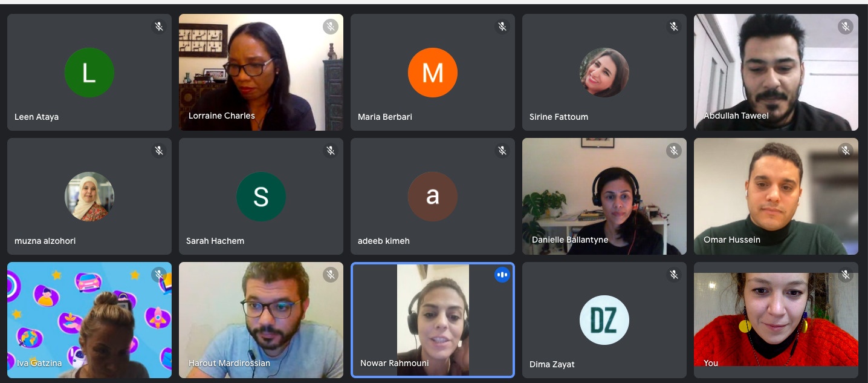Click the Iva Gatzina name label
Screen dimensions: 868x383
[x=39, y=363]
